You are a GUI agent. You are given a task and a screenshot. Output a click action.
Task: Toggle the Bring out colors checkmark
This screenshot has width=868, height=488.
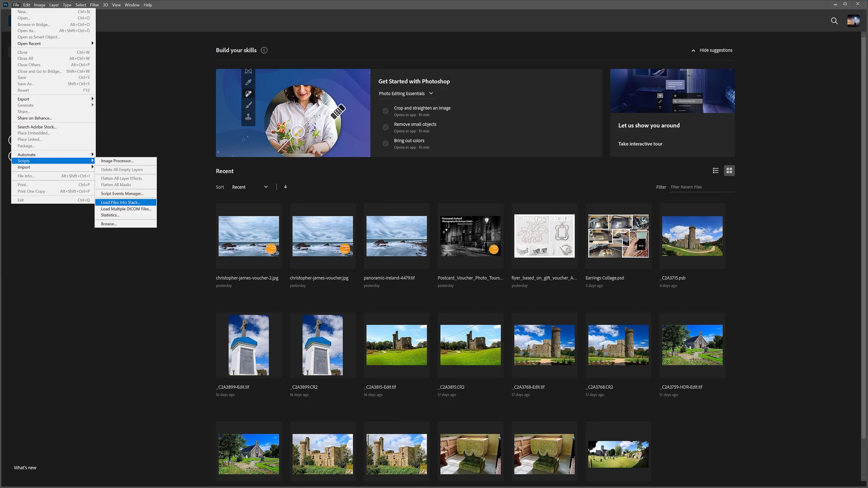pos(385,144)
